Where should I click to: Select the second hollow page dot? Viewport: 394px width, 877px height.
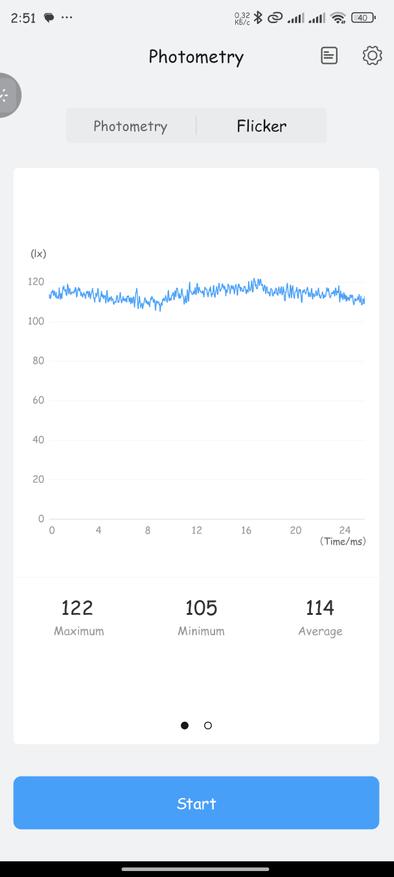[x=208, y=725]
